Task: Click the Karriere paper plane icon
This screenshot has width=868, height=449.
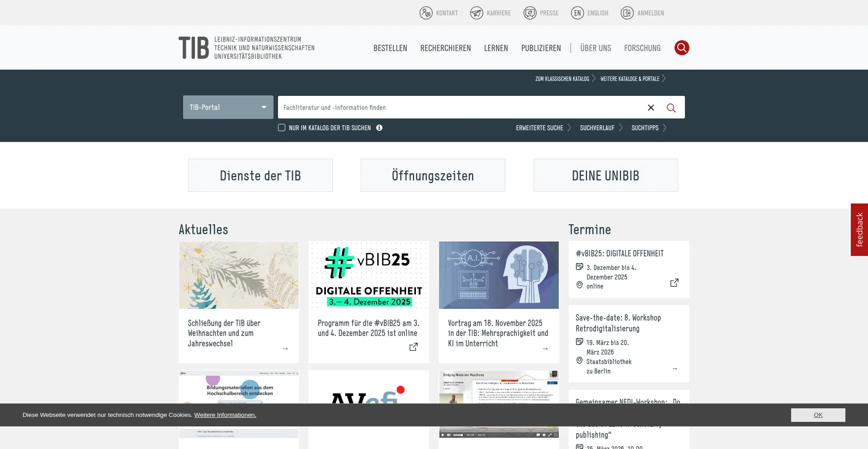Action: 476,13
